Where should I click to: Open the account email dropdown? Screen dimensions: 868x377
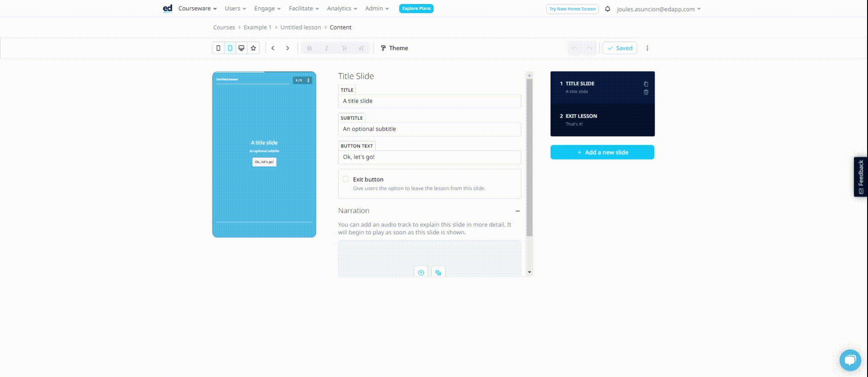(x=659, y=9)
